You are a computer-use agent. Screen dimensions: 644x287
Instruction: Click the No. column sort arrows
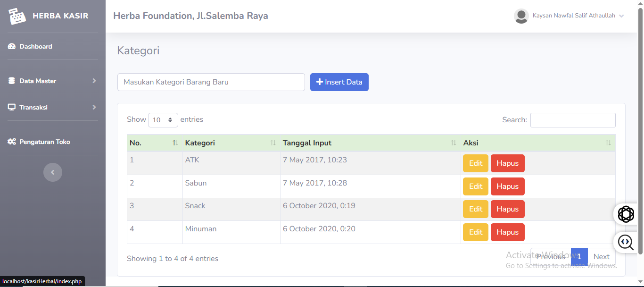click(x=175, y=143)
